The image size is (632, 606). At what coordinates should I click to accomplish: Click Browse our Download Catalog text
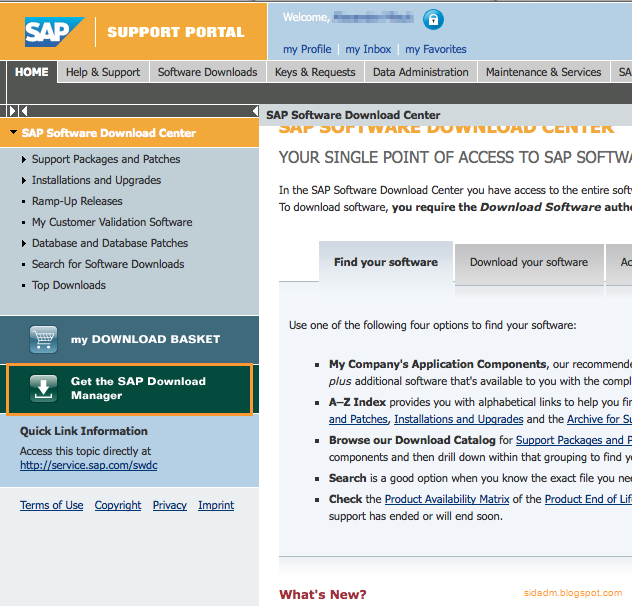pos(412,440)
